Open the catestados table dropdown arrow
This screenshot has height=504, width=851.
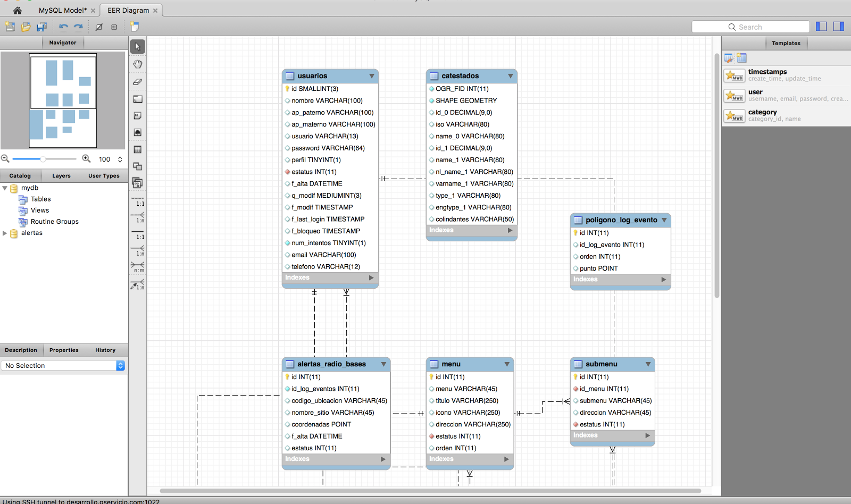(510, 75)
